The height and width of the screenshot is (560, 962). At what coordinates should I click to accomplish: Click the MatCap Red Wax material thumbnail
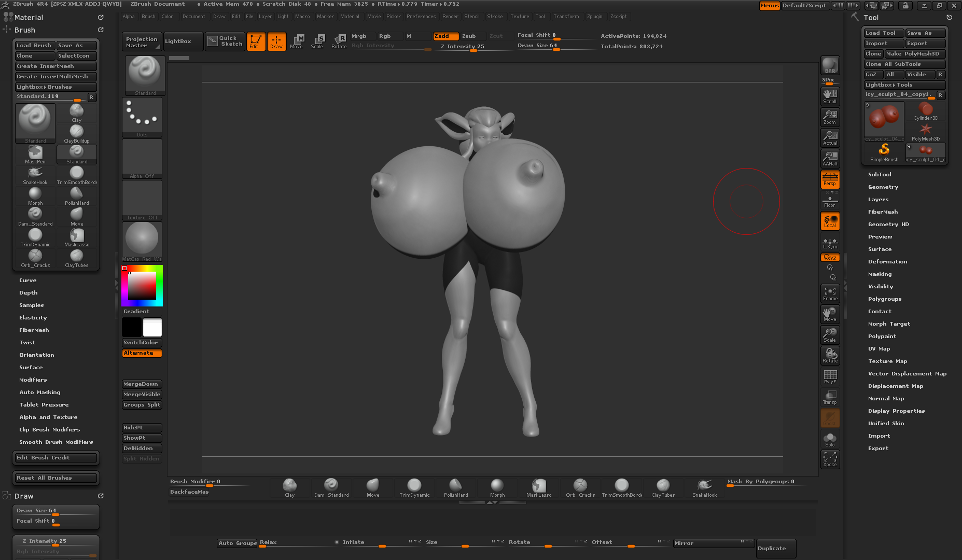pyautogui.click(x=142, y=242)
